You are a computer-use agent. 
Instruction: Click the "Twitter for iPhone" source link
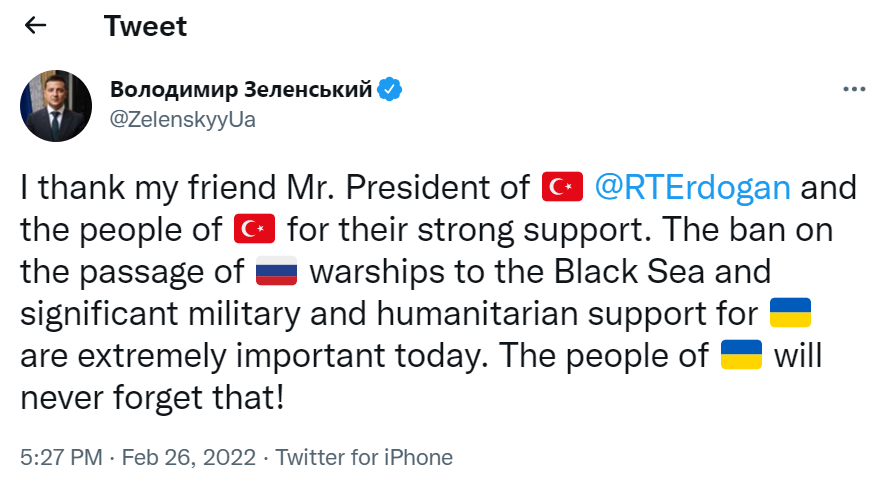(x=364, y=458)
